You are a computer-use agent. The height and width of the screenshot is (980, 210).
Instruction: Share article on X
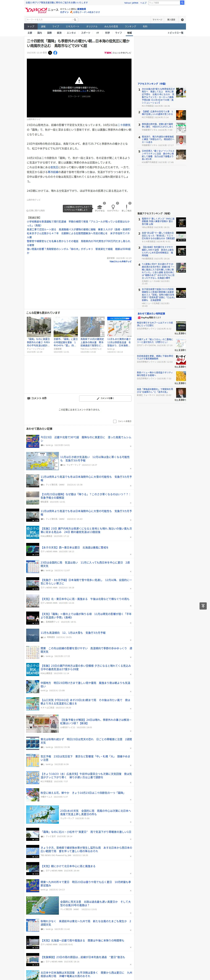coord(50,53)
